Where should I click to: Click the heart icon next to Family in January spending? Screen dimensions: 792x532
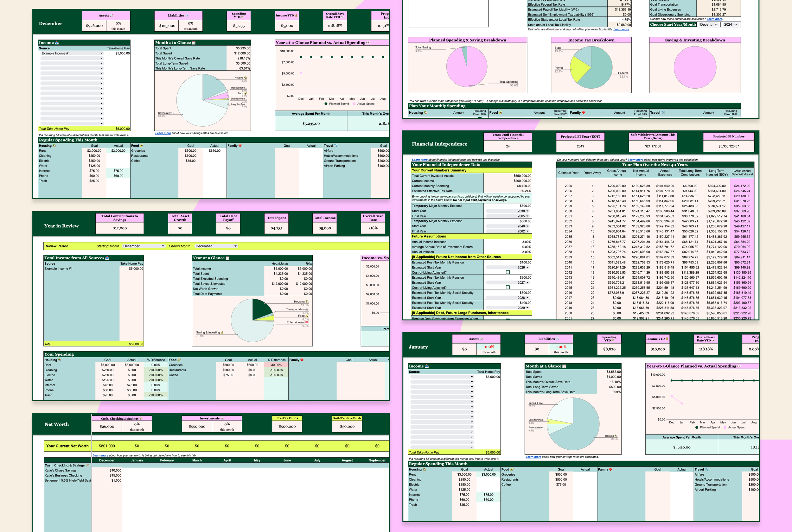pyautogui.click(x=610, y=470)
